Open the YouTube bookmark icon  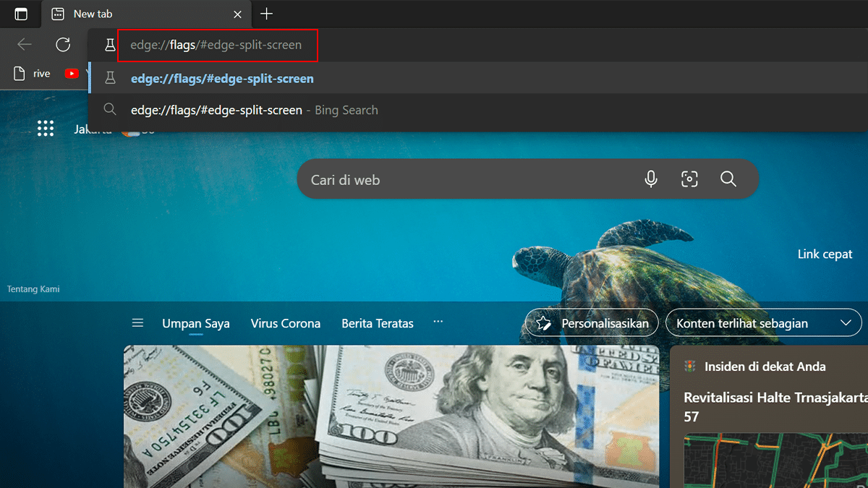(x=72, y=73)
